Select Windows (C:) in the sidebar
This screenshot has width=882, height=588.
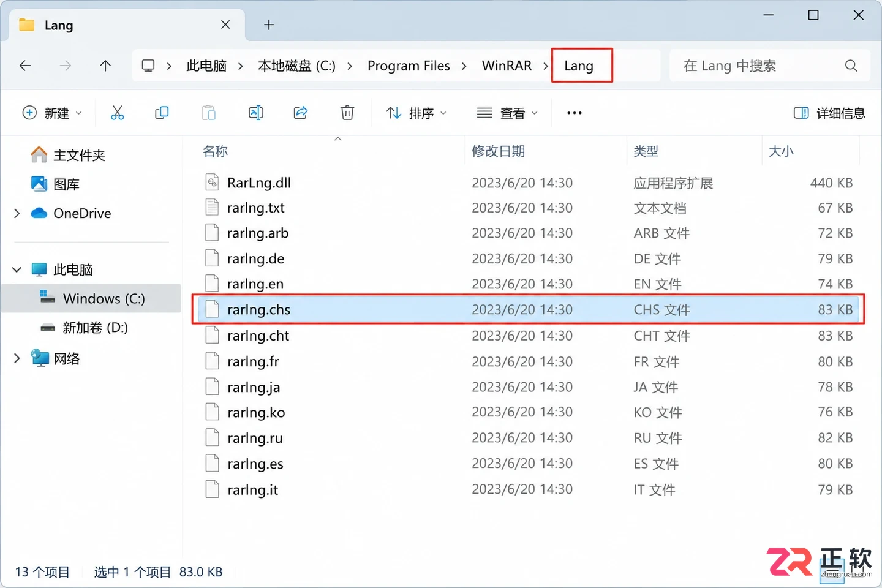pyautogui.click(x=91, y=298)
